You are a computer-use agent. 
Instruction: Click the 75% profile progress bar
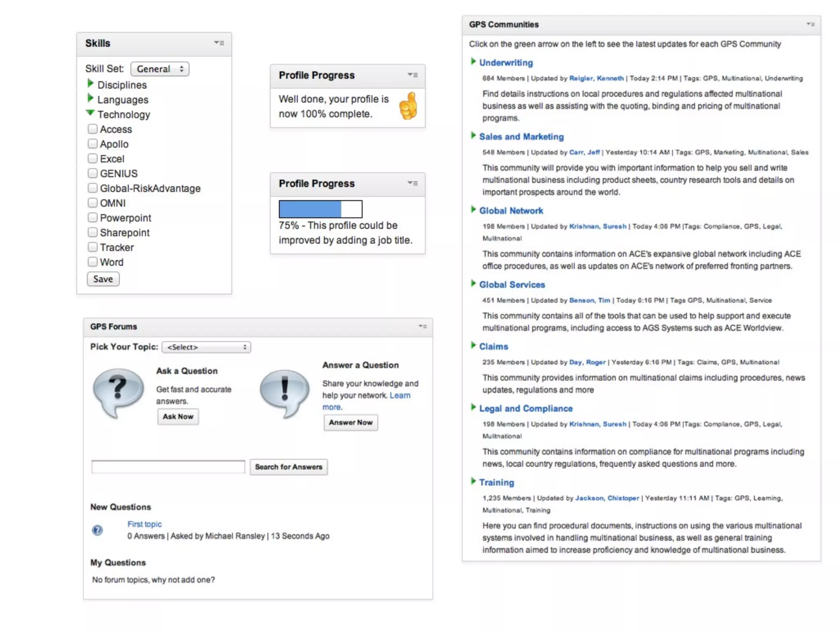pyautogui.click(x=320, y=209)
